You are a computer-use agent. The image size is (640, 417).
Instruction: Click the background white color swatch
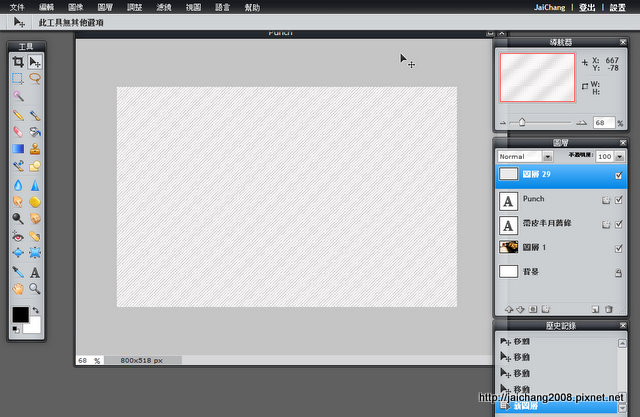[33, 326]
